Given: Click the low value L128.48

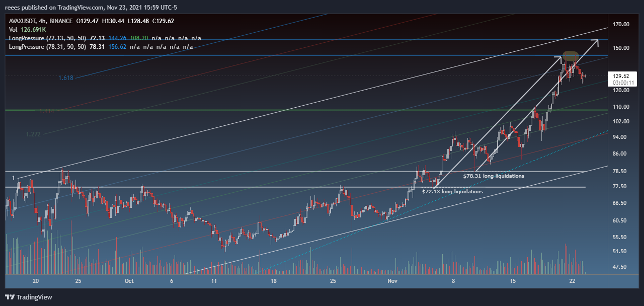Looking at the screenshot, I should [139, 21].
